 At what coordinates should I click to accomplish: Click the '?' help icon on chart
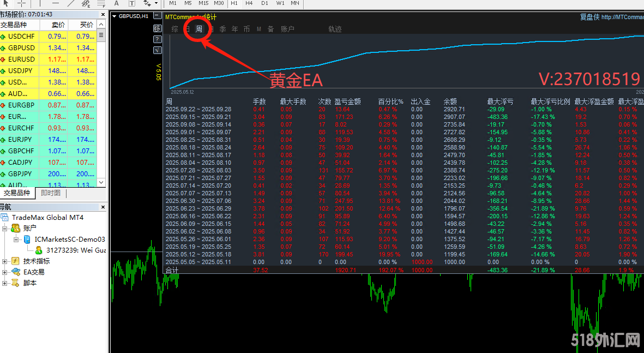pyautogui.click(x=158, y=39)
